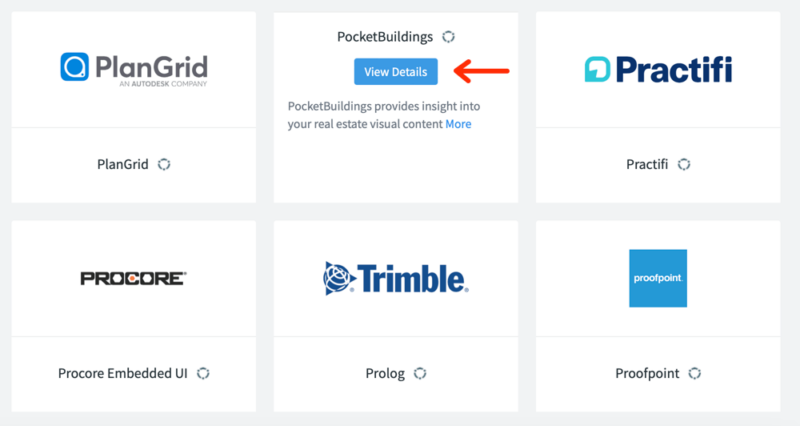Viewport: 800px width, 426px height.
Task: Open the More link in PocketBuildings description
Action: 458,124
